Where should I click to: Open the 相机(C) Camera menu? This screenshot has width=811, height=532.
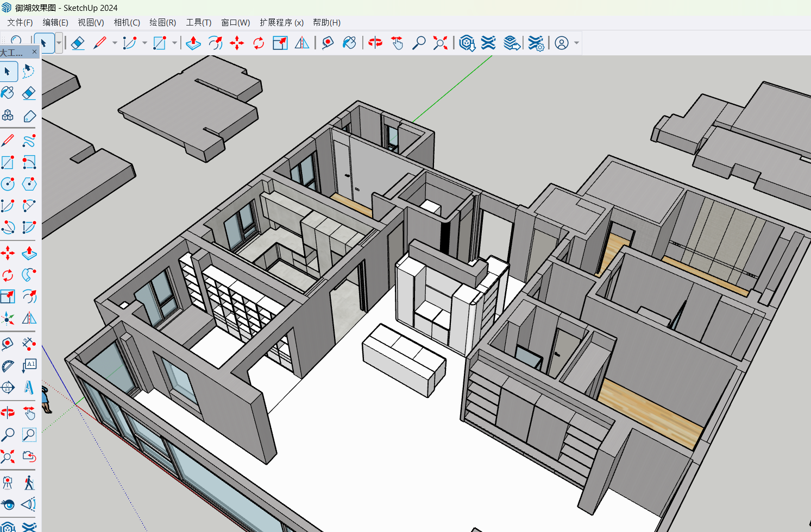coord(127,22)
